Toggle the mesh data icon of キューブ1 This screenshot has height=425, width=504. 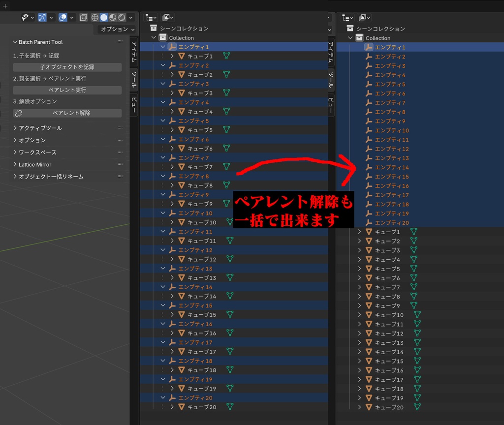click(226, 56)
